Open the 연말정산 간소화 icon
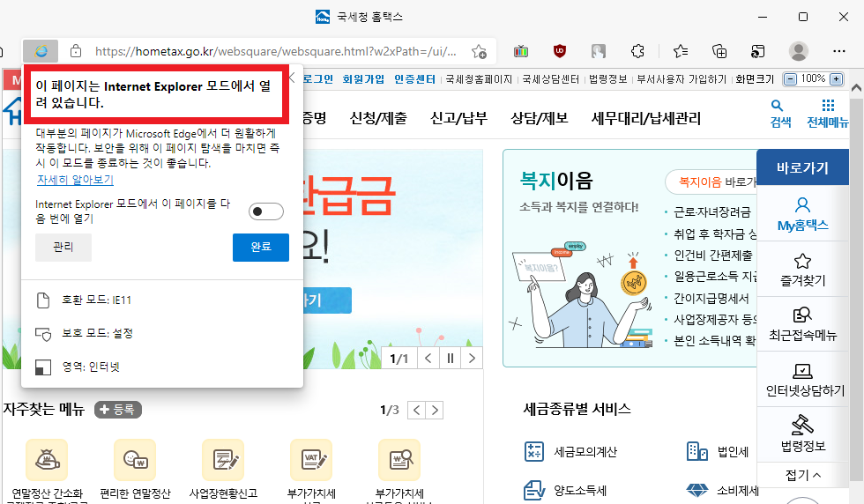 (x=47, y=459)
